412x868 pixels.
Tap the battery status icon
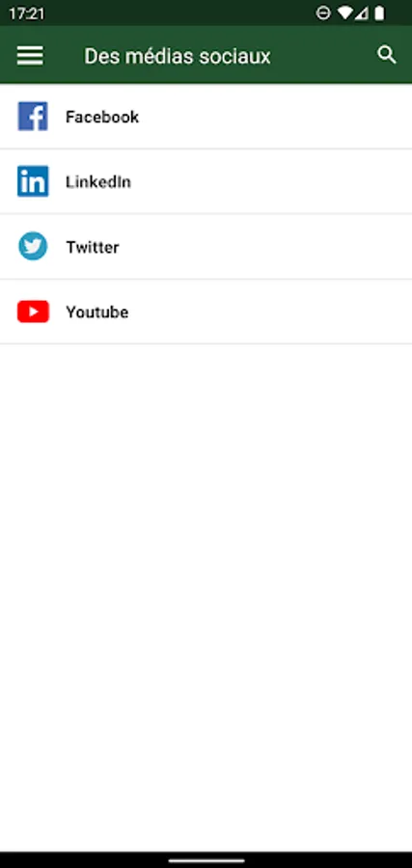click(x=379, y=14)
